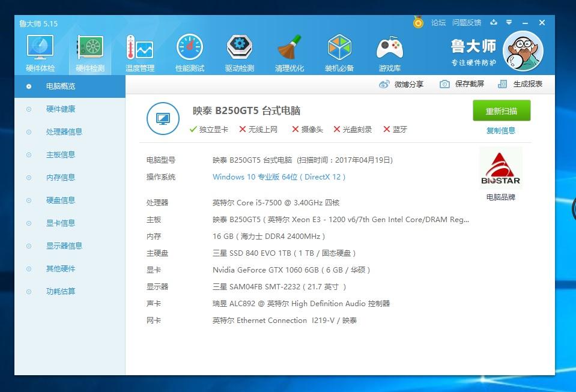Select 硬件检测 hardware detection icon

(x=90, y=53)
